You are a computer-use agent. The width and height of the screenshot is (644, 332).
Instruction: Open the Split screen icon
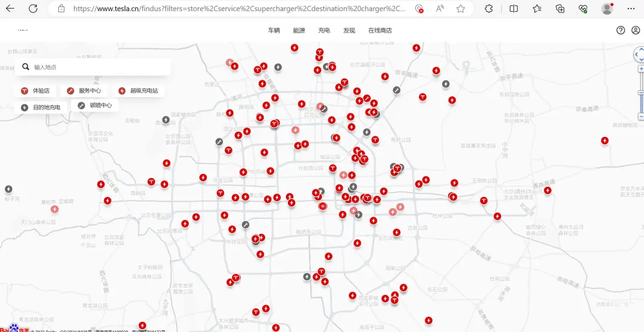point(514,8)
